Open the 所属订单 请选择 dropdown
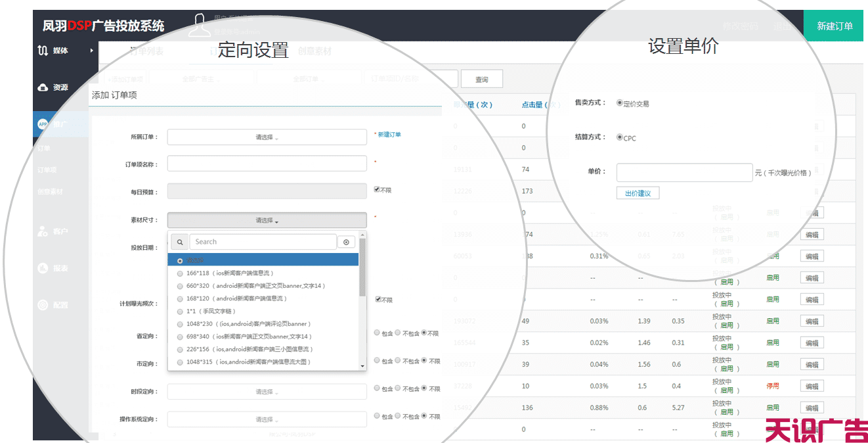Viewport: 868px width, 443px height. click(267, 137)
